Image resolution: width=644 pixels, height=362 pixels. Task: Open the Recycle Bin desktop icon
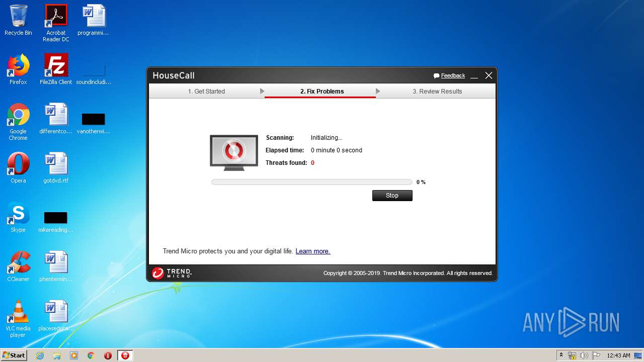18,21
